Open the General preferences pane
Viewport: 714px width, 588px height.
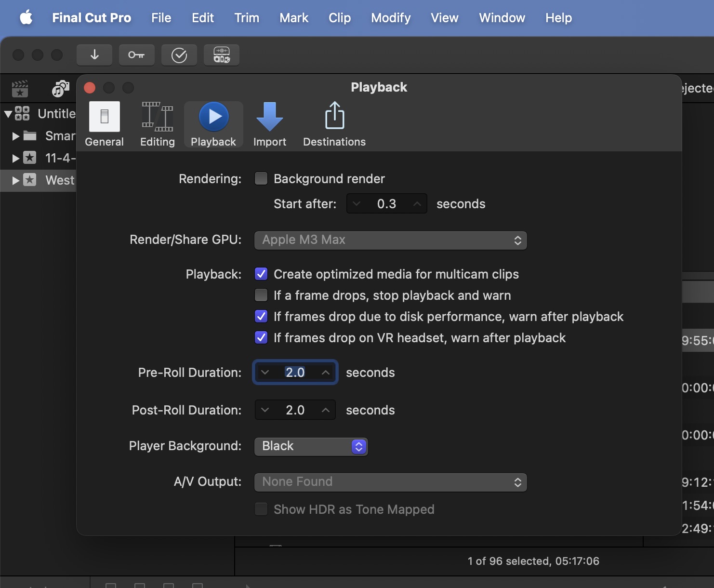[x=105, y=124]
